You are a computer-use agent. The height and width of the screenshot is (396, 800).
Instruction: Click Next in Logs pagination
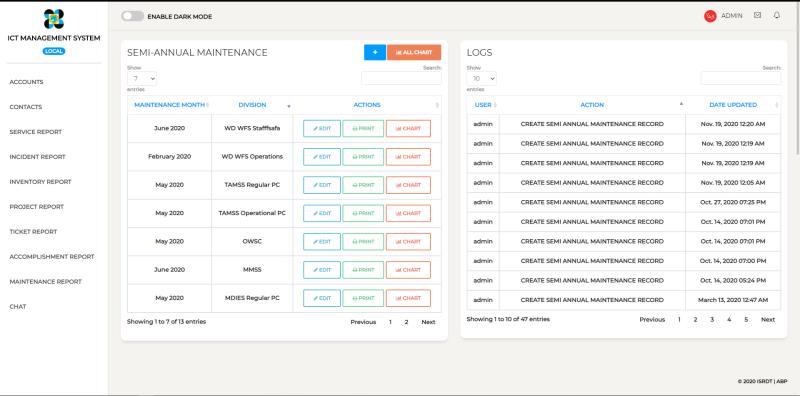[768, 319]
